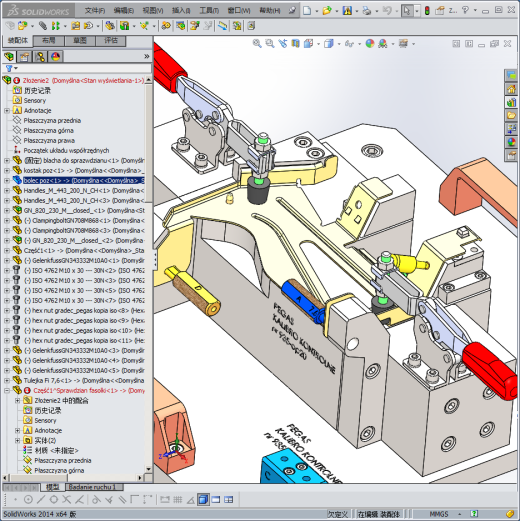Click the Rebuild traffic light icon
This screenshot has width=520, height=521.
tap(427, 11)
